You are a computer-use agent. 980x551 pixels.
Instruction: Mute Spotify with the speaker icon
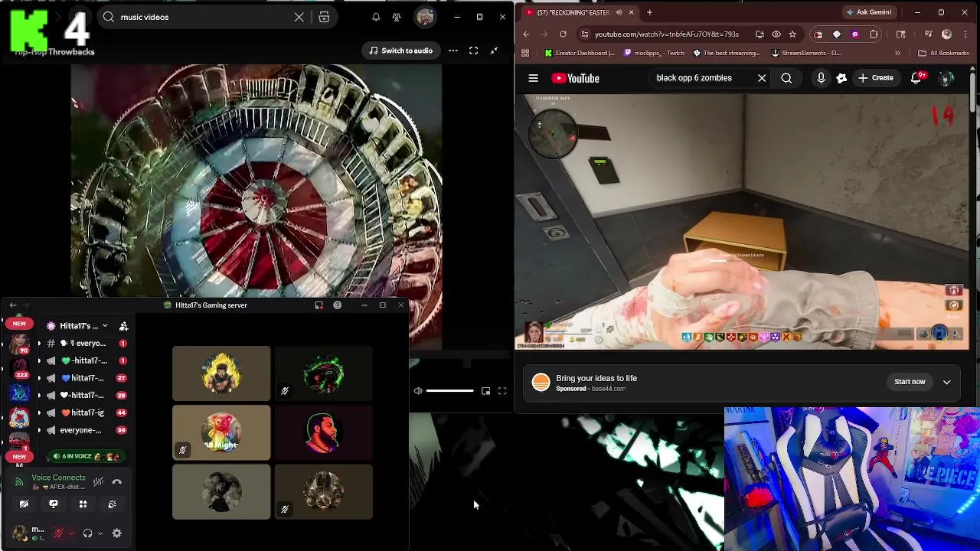[417, 391]
